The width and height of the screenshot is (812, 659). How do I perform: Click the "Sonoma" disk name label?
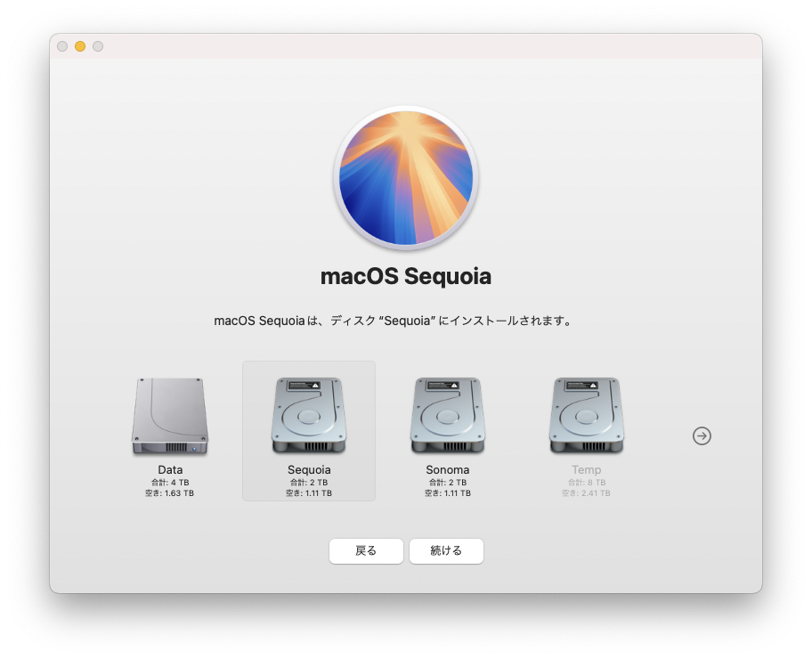point(448,470)
